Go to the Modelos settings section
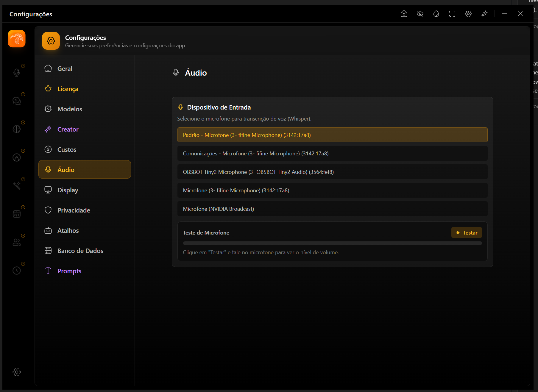The height and width of the screenshot is (392, 538). 85,109
